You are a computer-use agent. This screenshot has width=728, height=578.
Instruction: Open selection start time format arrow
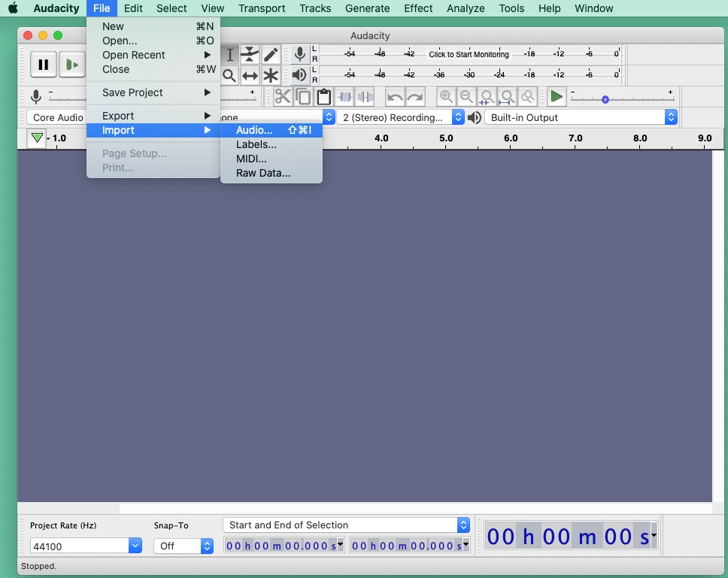(341, 543)
